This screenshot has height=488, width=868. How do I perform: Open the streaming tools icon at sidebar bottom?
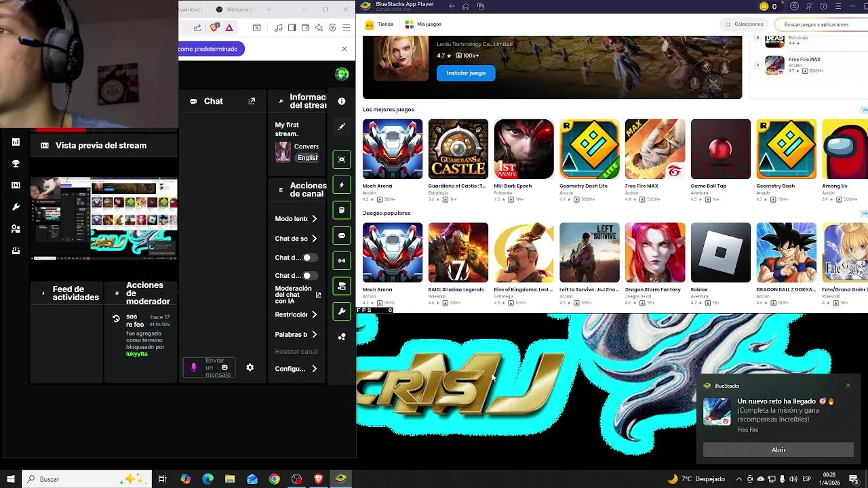[16, 251]
